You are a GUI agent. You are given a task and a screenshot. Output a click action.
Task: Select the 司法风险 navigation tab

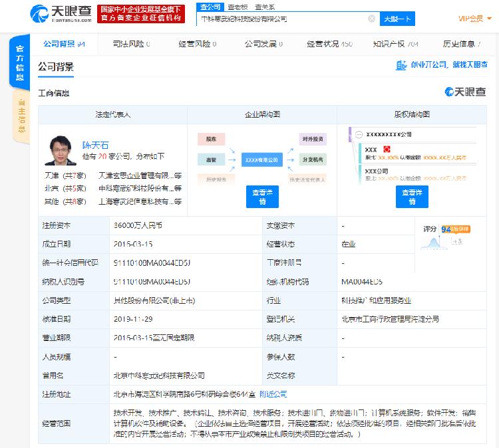coord(131,44)
